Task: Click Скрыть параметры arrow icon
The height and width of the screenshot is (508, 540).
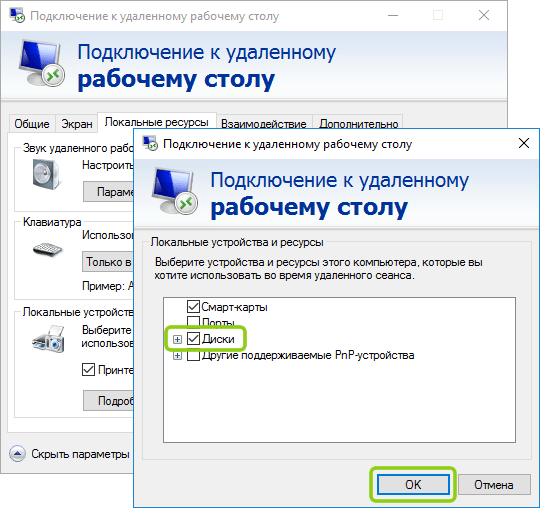Action: (x=17, y=454)
